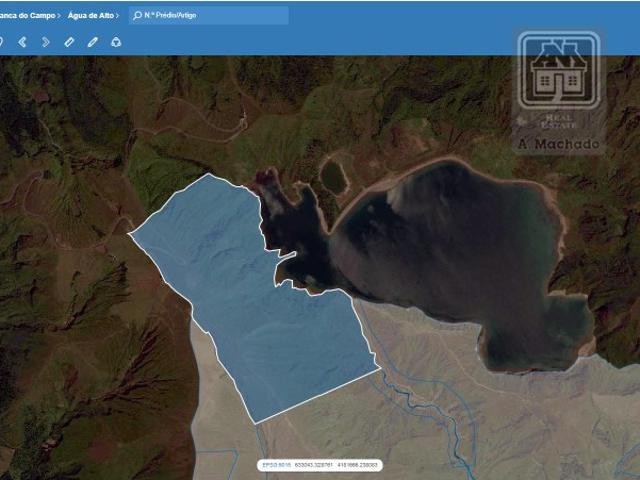
Task: Click the EPSG code link in the coordinates bar
Action: coord(276,465)
